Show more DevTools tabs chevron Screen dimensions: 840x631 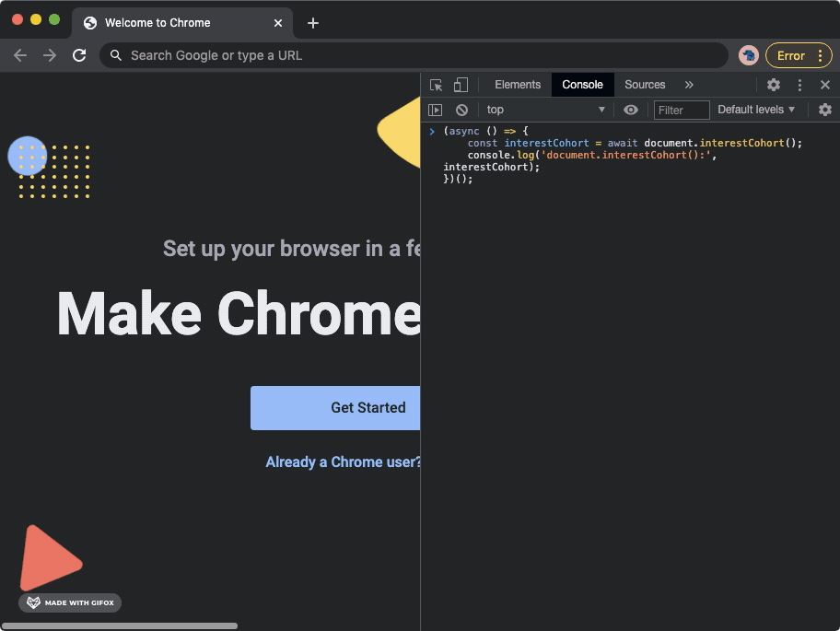[689, 85]
